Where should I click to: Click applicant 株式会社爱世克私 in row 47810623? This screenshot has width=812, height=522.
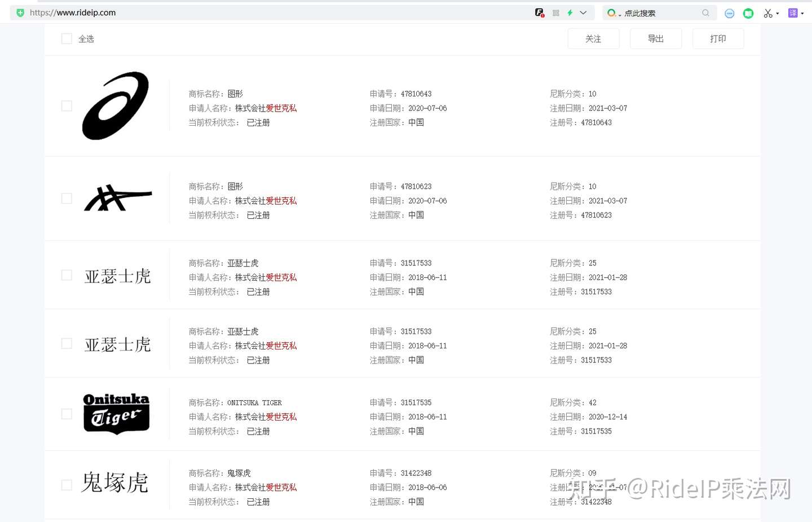[x=266, y=201]
